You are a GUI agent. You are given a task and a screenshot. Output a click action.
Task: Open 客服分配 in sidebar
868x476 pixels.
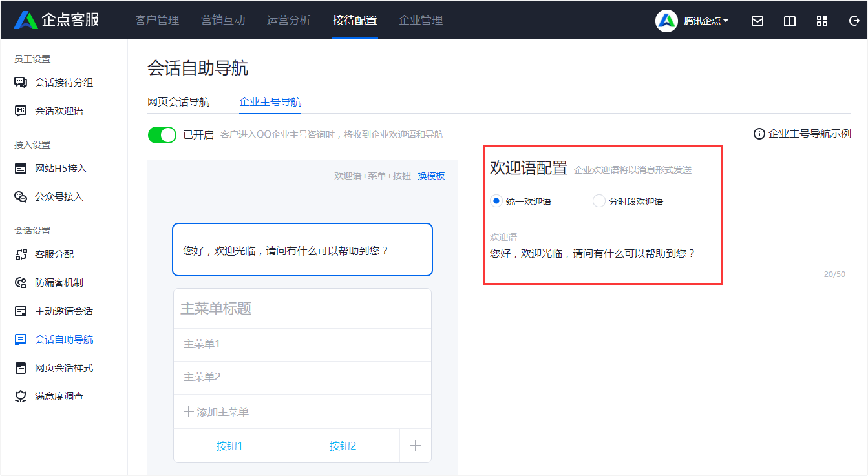click(x=54, y=254)
